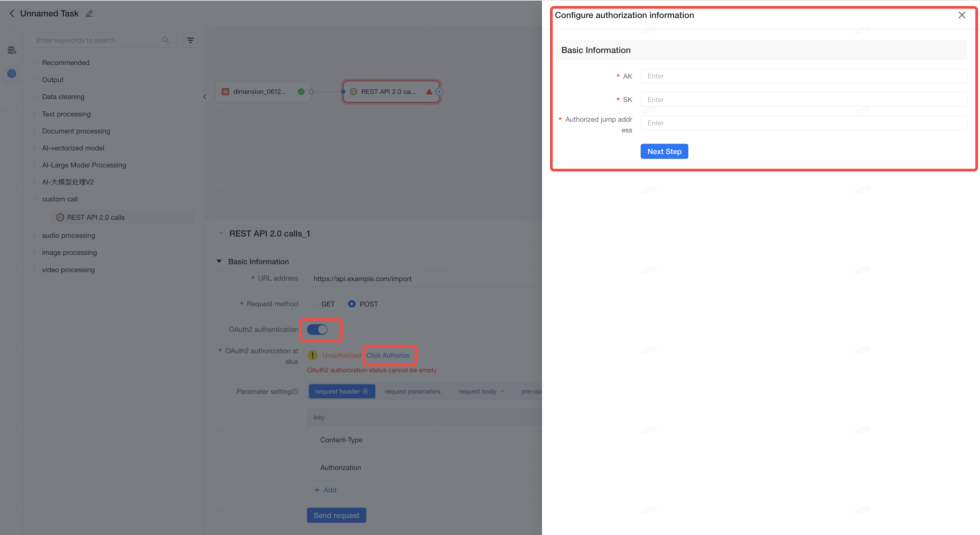980x535 pixels.
Task: Click the plus icon on REST API node
Action: click(x=439, y=92)
